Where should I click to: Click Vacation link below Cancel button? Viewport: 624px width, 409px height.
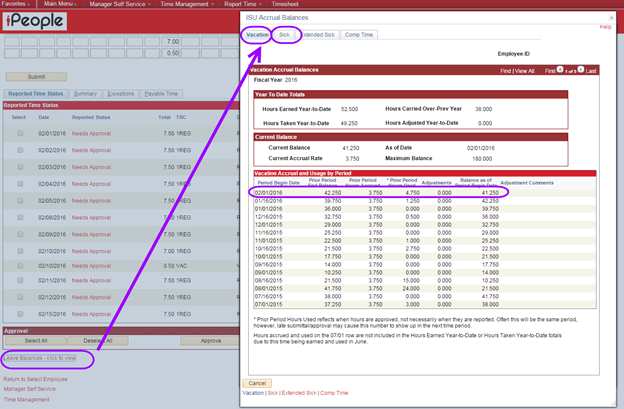click(x=253, y=393)
